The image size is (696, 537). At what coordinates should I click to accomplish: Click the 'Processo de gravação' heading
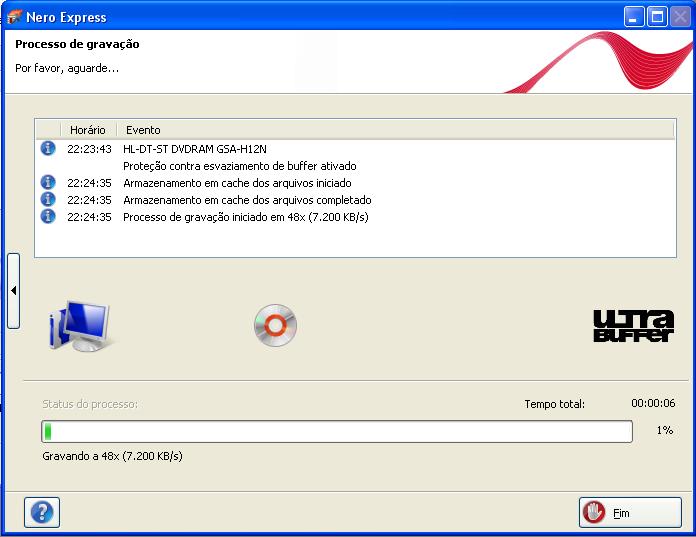pyautogui.click(x=77, y=44)
